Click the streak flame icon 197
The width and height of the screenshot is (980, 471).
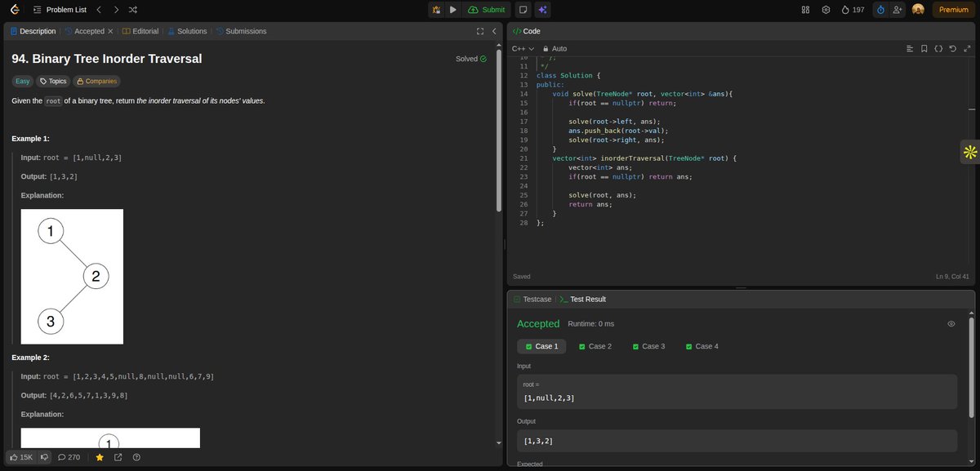point(852,10)
